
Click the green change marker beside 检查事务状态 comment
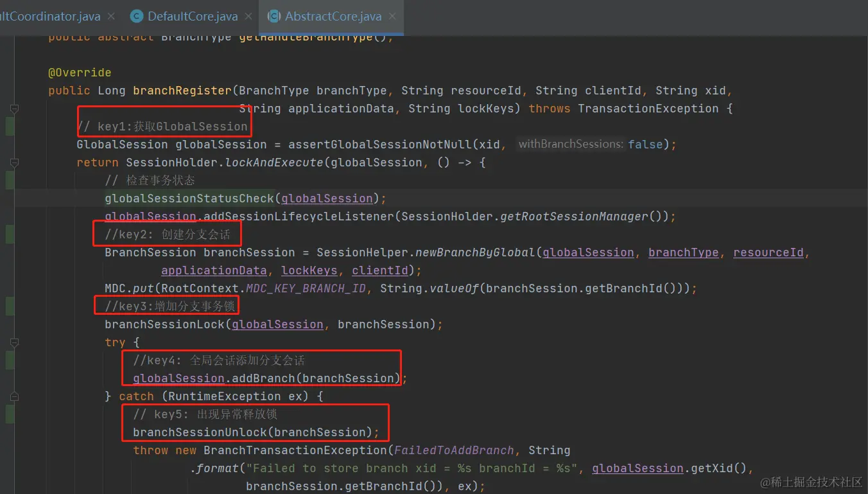click(10, 181)
